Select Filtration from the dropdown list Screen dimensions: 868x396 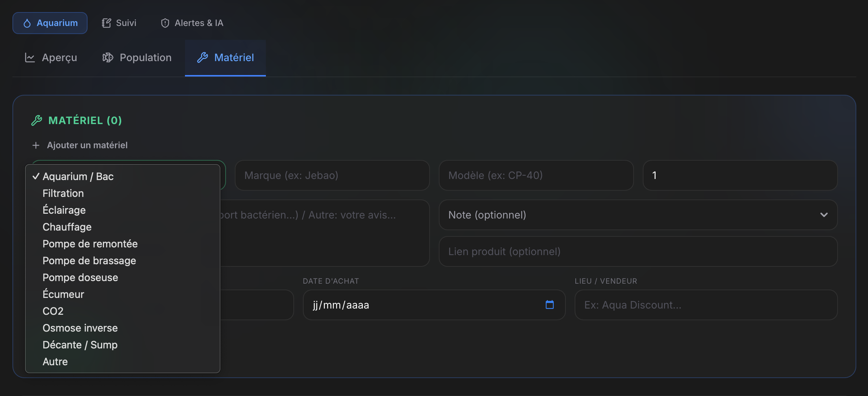click(x=63, y=193)
